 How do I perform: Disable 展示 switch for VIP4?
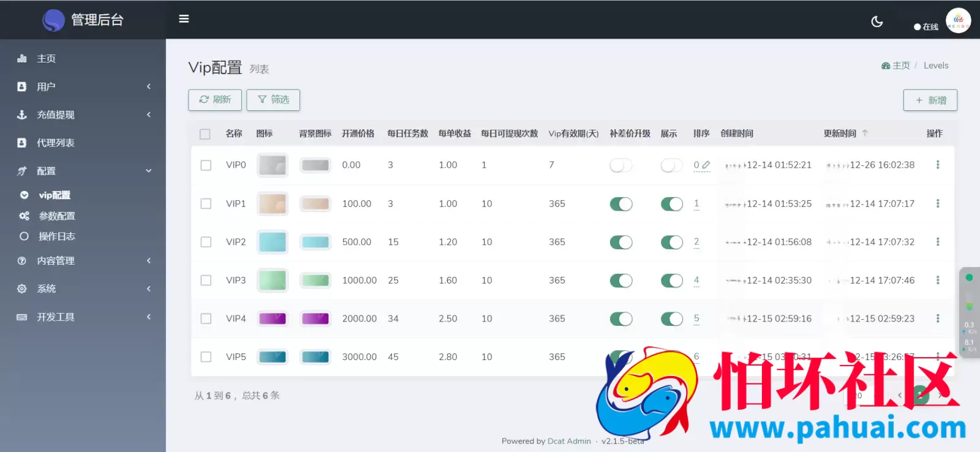(x=672, y=318)
